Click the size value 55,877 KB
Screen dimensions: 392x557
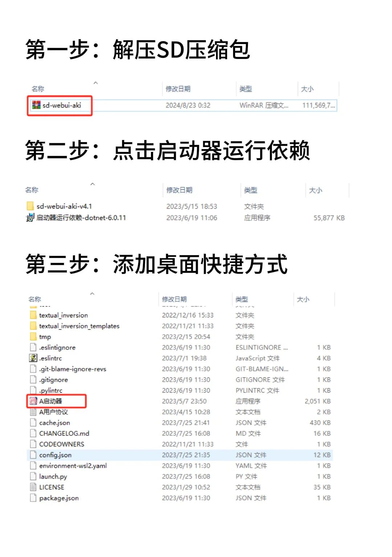coord(329,218)
